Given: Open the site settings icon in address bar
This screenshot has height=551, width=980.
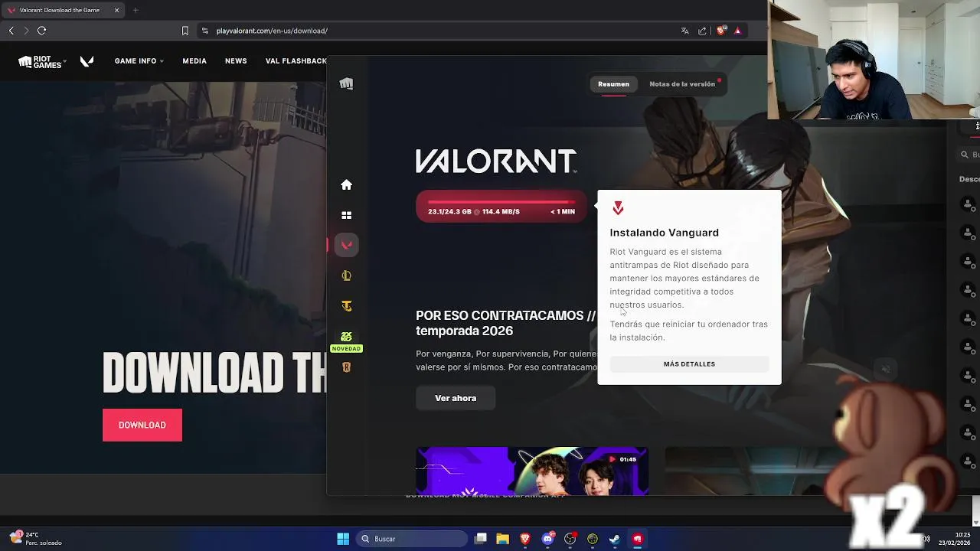Looking at the screenshot, I should (x=204, y=31).
